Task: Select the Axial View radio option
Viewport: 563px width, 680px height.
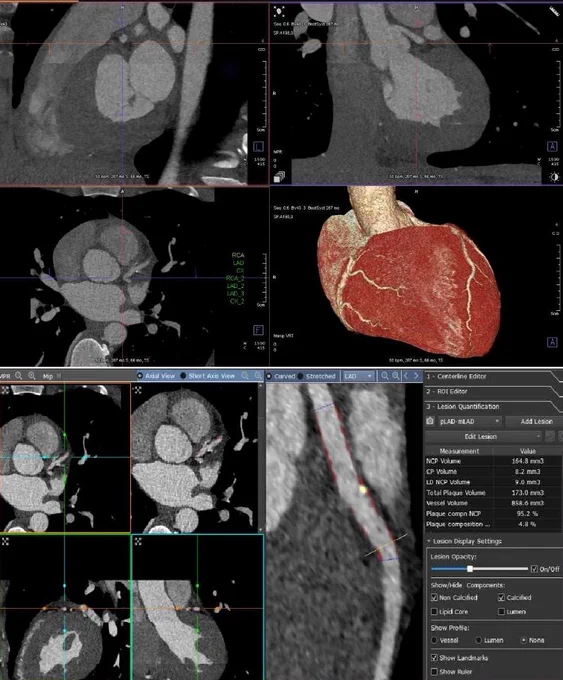Action: (140, 376)
